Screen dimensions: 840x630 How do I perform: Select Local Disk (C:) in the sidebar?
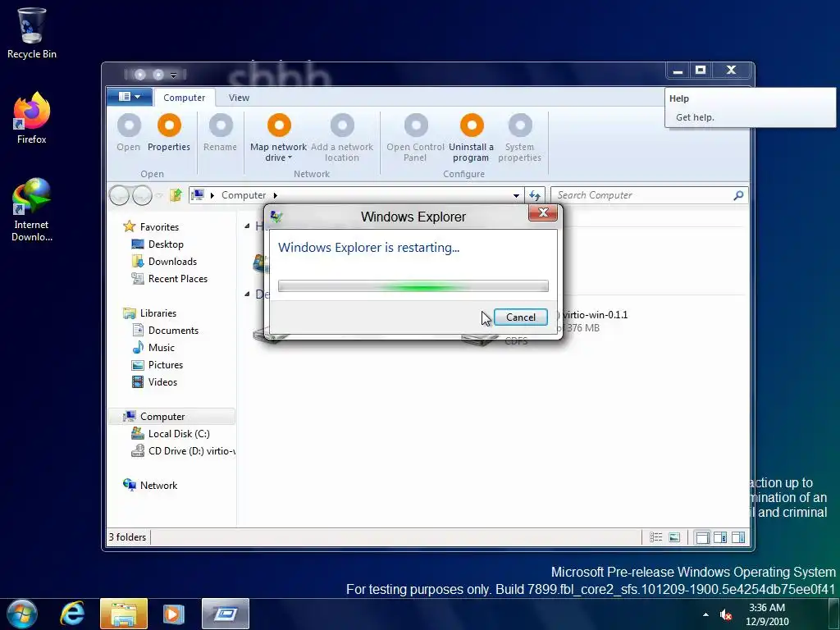point(178,433)
